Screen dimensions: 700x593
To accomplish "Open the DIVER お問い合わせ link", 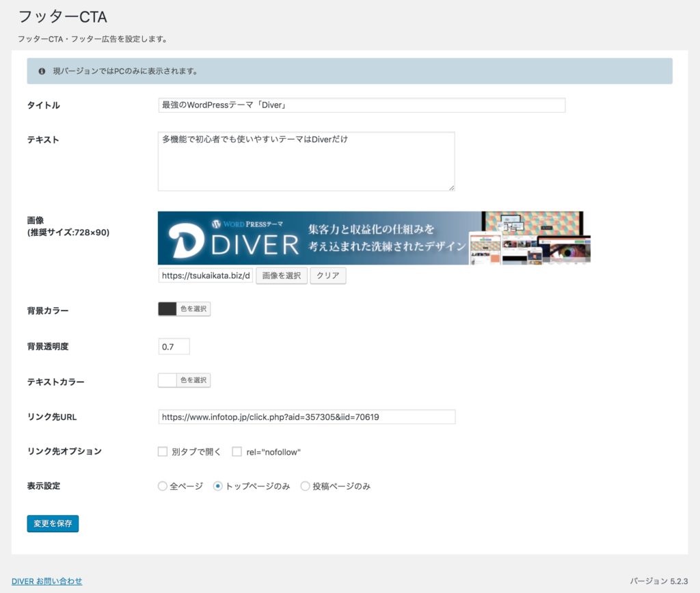I will [x=47, y=581].
